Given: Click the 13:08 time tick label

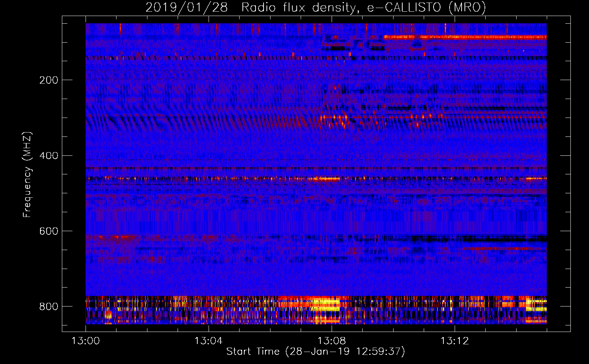Looking at the screenshot, I should click(332, 341).
